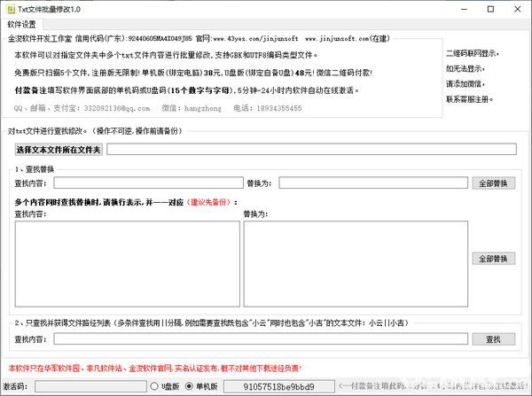Click the 全部替换 button beside the multi-line boxes
Viewport: 532px width, 396px height.
pyautogui.click(x=494, y=259)
